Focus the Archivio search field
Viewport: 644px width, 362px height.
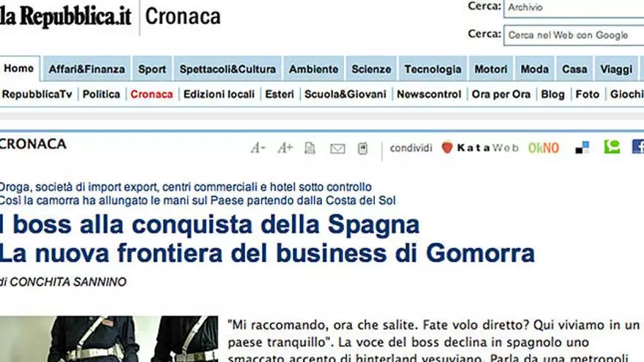coord(574,8)
